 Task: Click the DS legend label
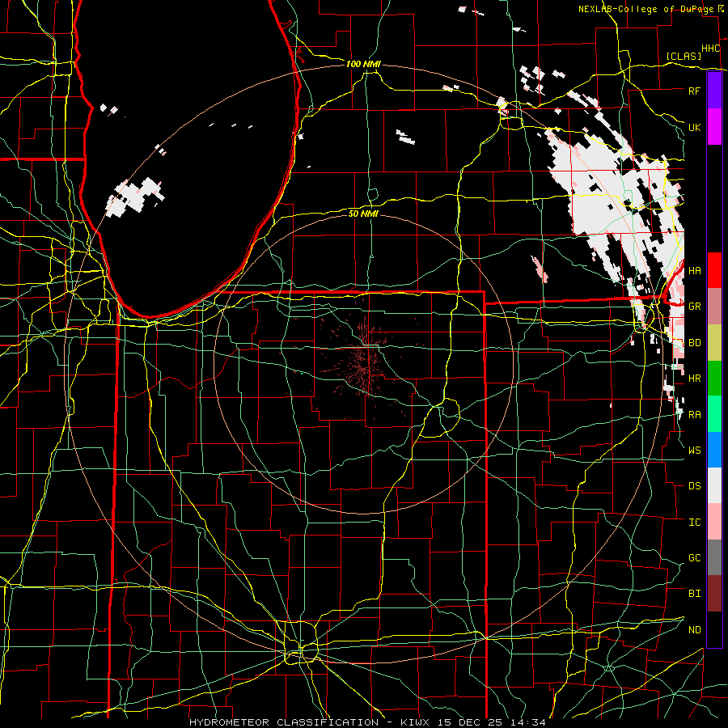[694, 486]
